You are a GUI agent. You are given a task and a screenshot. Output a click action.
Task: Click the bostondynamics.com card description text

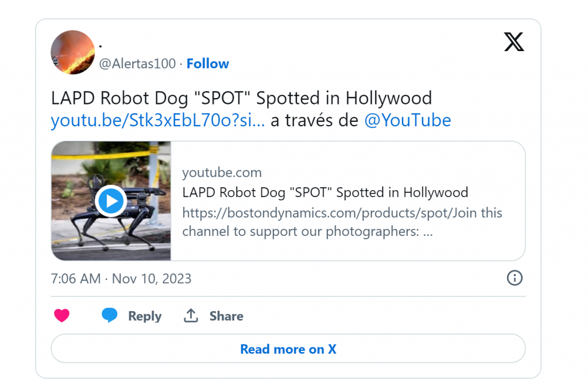point(342,222)
